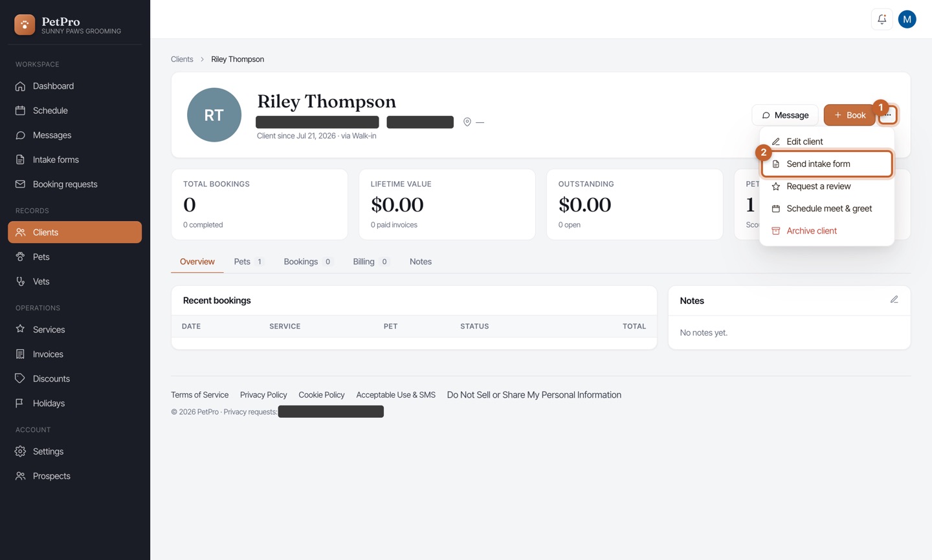Click the Book button

(x=849, y=115)
